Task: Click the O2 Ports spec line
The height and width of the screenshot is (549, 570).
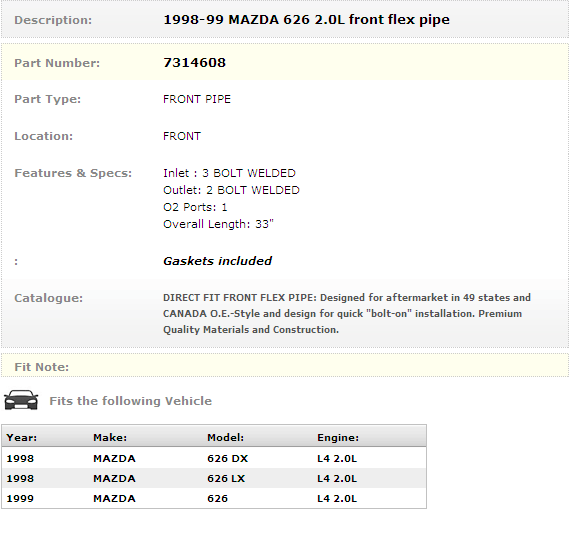Action: 195,207
